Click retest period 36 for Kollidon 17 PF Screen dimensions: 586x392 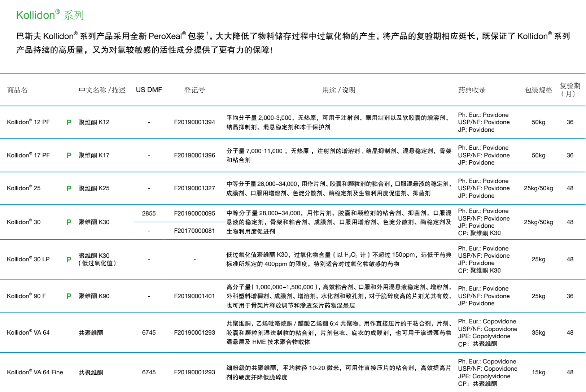pos(570,155)
